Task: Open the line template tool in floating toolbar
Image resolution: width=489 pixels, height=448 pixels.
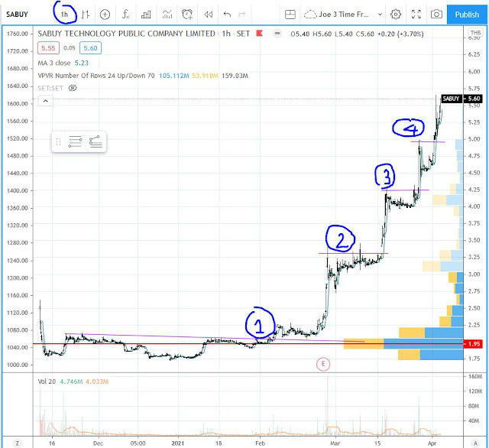Action: click(x=96, y=141)
